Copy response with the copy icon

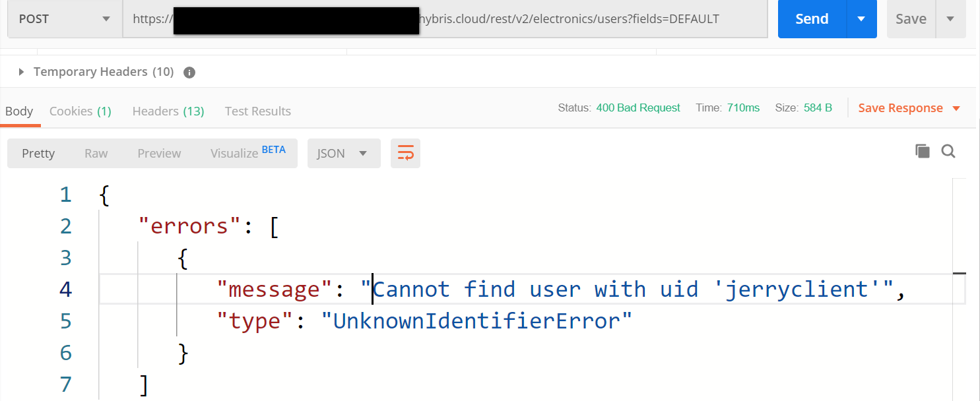(923, 151)
